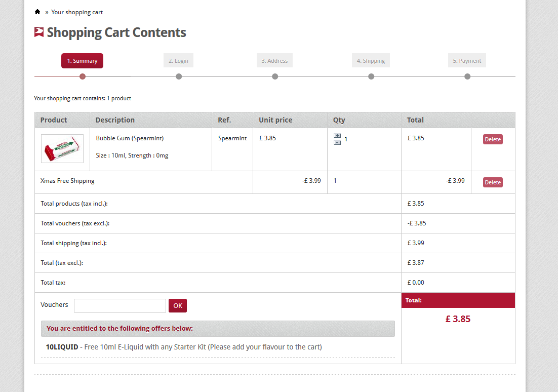This screenshot has width=558, height=392.
Task: Remove the Xmas Free Shipping voucher
Action: [x=493, y=182]
